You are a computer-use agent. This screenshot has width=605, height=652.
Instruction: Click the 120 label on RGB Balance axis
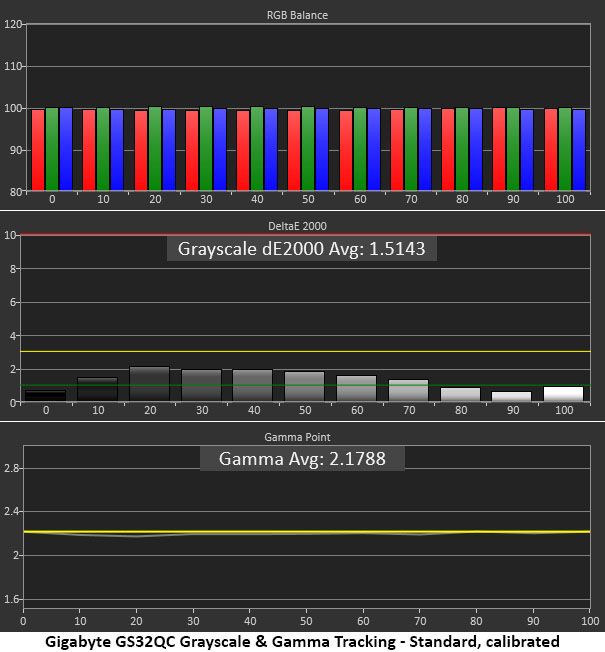click(13, 24)
